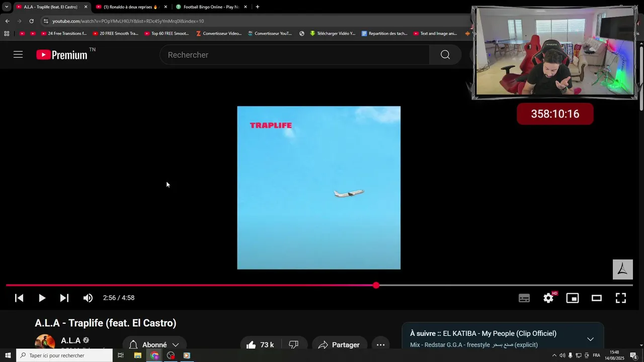Skip to the next video

coord(64,298)
